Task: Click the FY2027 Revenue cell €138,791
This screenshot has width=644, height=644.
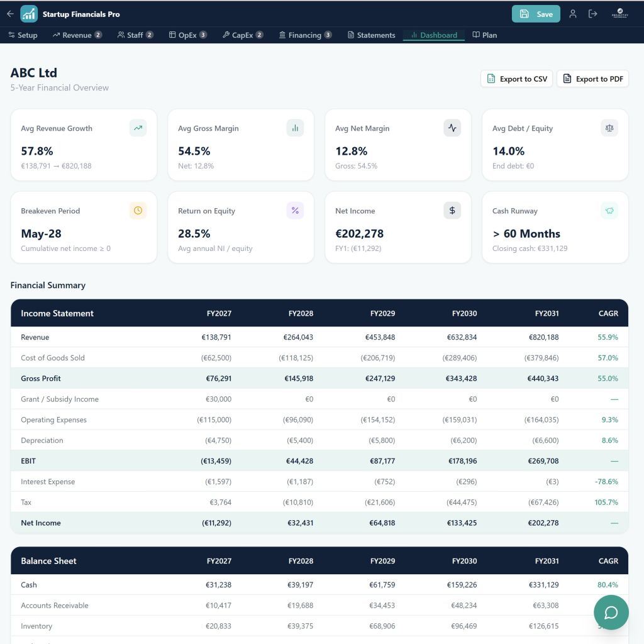Action: (x=216, y=337)
